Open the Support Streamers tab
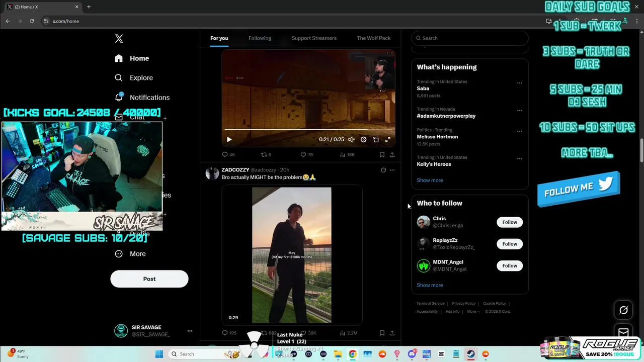The width and height of the screenshot is (644, 362). tap(314, 38)
